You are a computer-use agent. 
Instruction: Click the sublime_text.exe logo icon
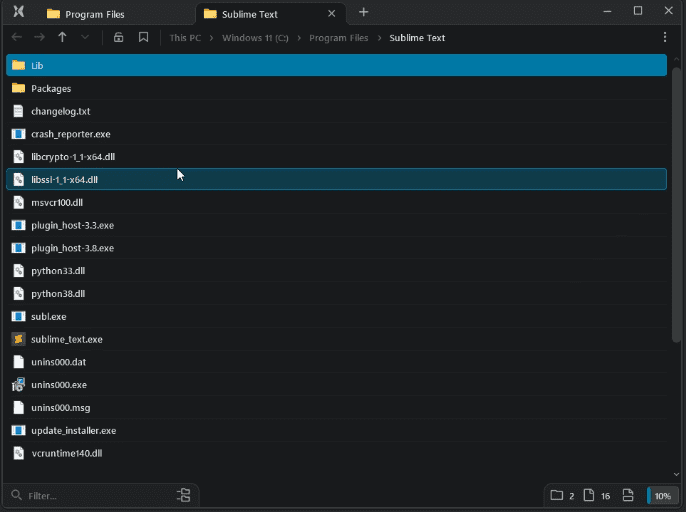coord(18,339)
